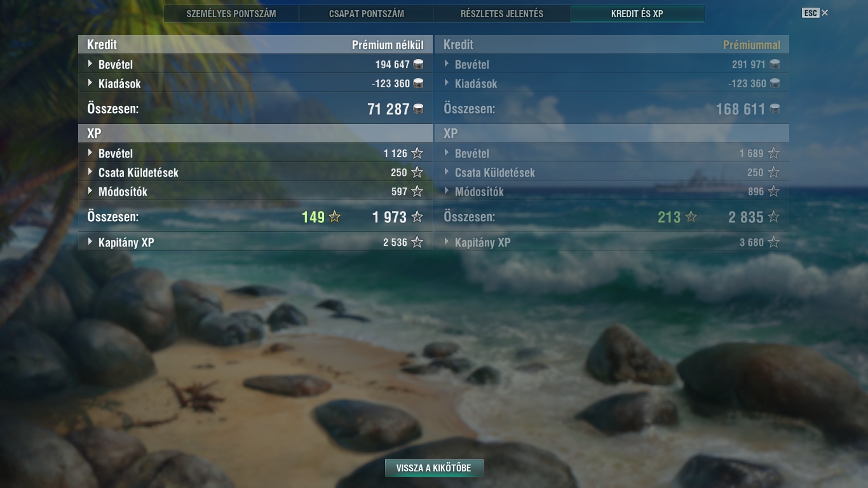The width and height of the screenshot is (868, 488).
Task: Click the credit coin icon beside 71 287 total
Action: [x=418, y=109]
